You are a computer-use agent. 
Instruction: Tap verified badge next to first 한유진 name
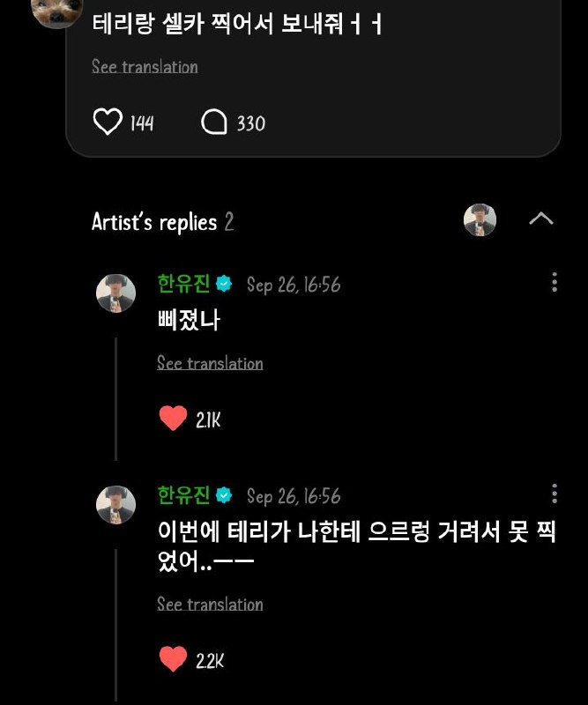point(224,284)
